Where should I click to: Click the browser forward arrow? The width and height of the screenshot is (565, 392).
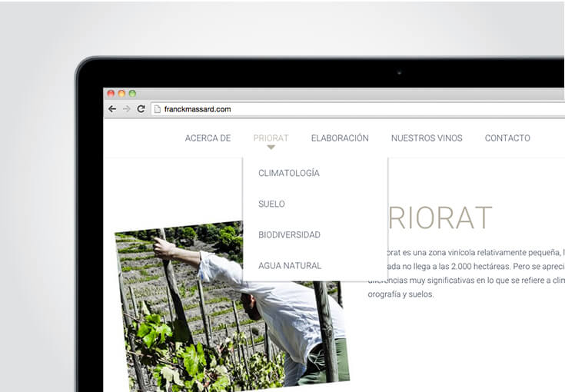click(x=127, y=109)
